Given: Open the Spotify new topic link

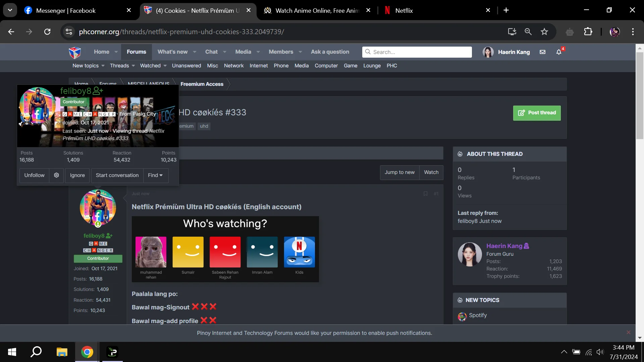Looking at the screenshot, I should (478, 315).
